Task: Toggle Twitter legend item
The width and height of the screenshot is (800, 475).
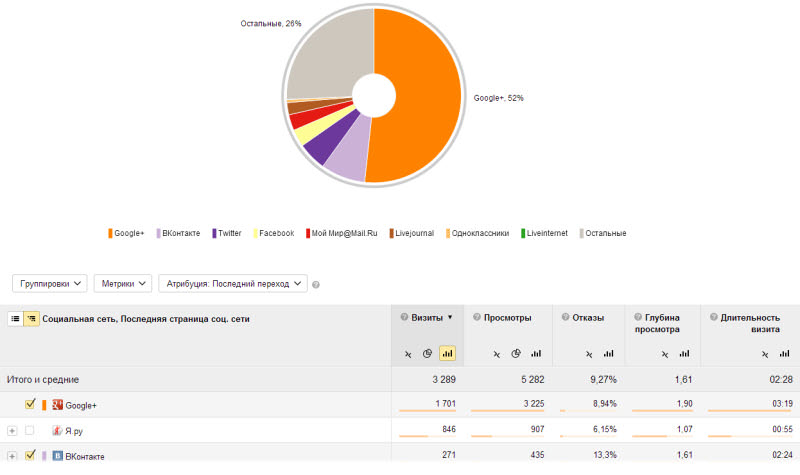Action: pyautogui.click(x=227, y=233)
